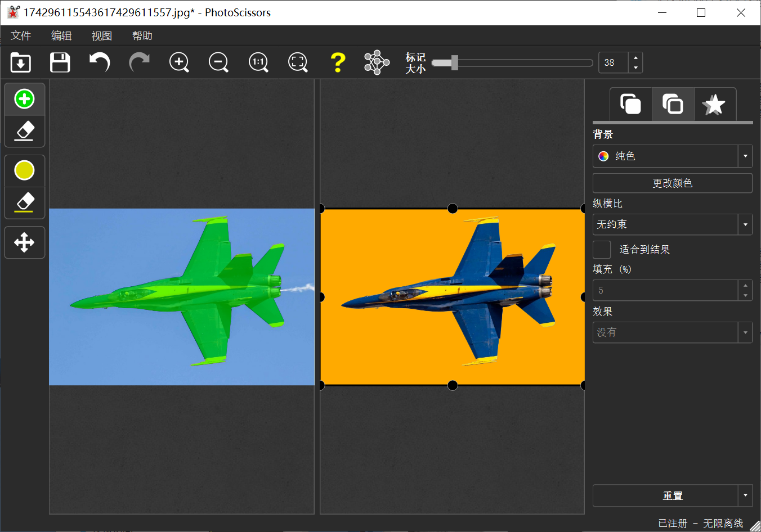This screenshot has width=761, height=532.
Task: Click the top-center crop handle on result
Action: click(453, 209)
